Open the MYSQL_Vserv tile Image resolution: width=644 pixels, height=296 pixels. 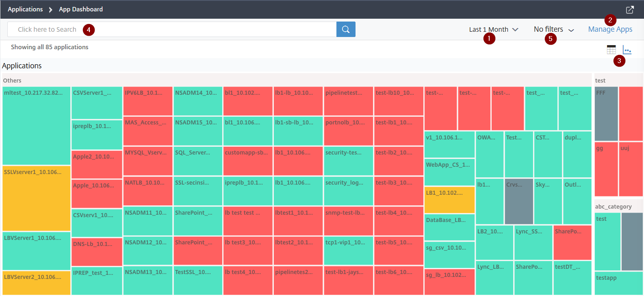[148, 161]
